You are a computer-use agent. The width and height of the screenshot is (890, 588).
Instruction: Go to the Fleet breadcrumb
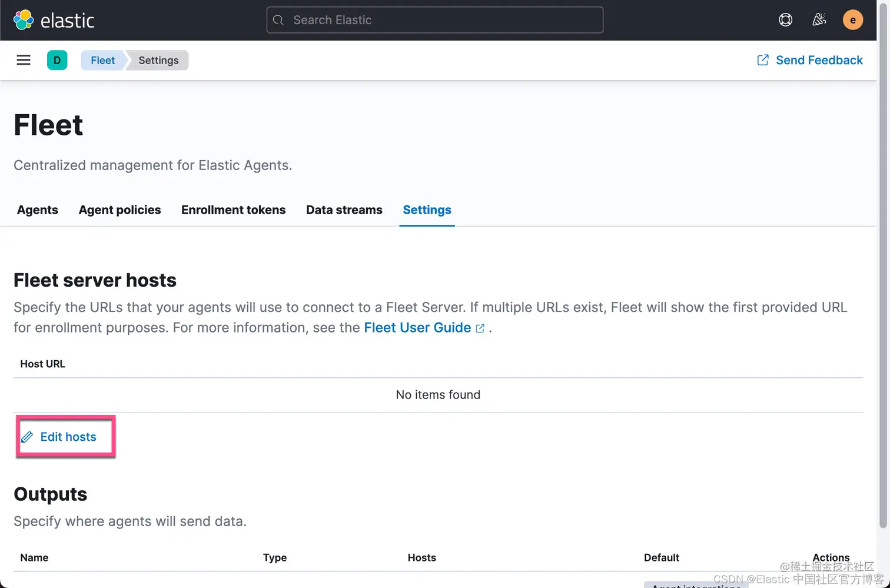[103, 60]
